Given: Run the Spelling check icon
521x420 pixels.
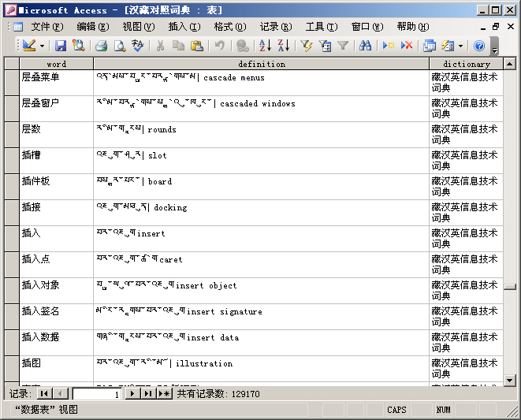Looking at the screenshot, I should (137, 46).
